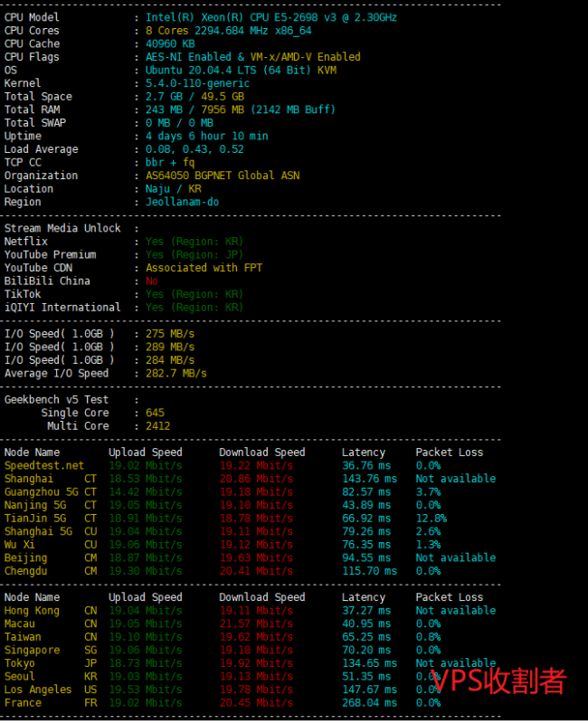588x724 pixels.
Task: Click the Naju / KR location value
Action: 175,188
